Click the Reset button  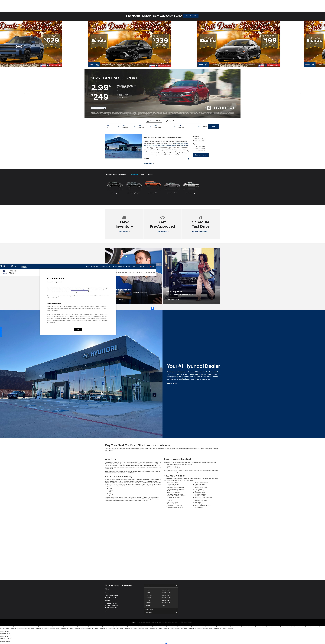pyautogui.click(x=205, y=126)
